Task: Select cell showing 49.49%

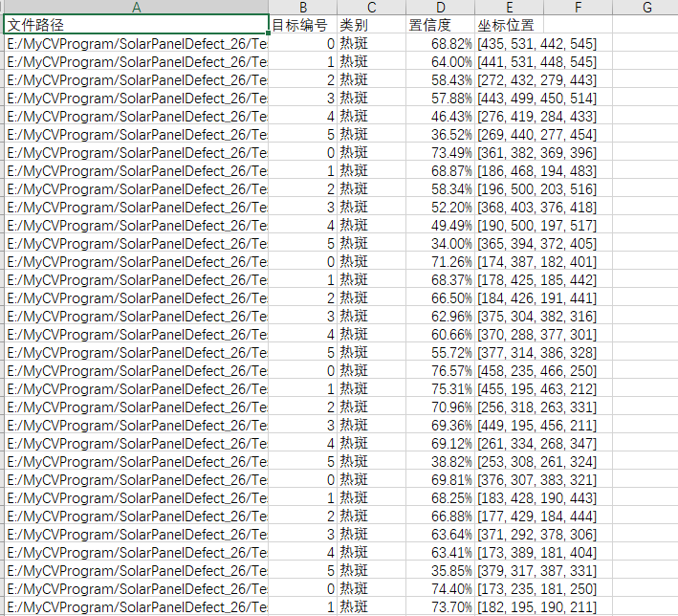Action: coord(440,225)
